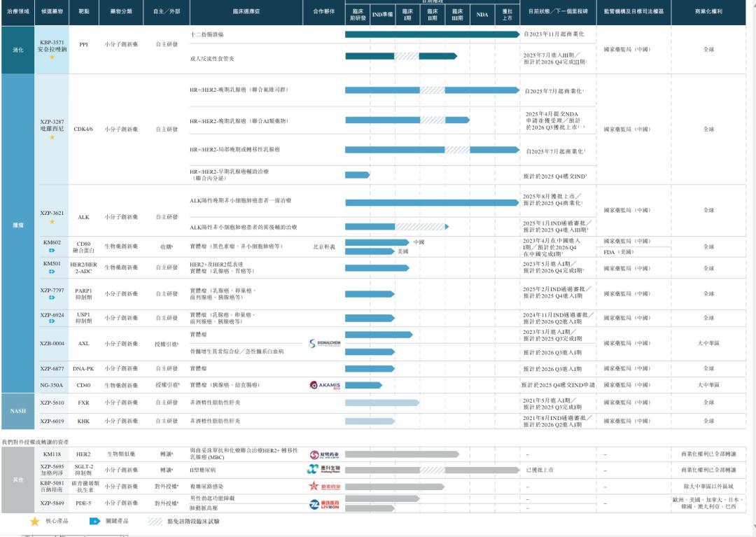Viewport: 756px width, 537px height.
Task: Click the horizontal scrollbar at the page bottom
Action: pos(75,536)
